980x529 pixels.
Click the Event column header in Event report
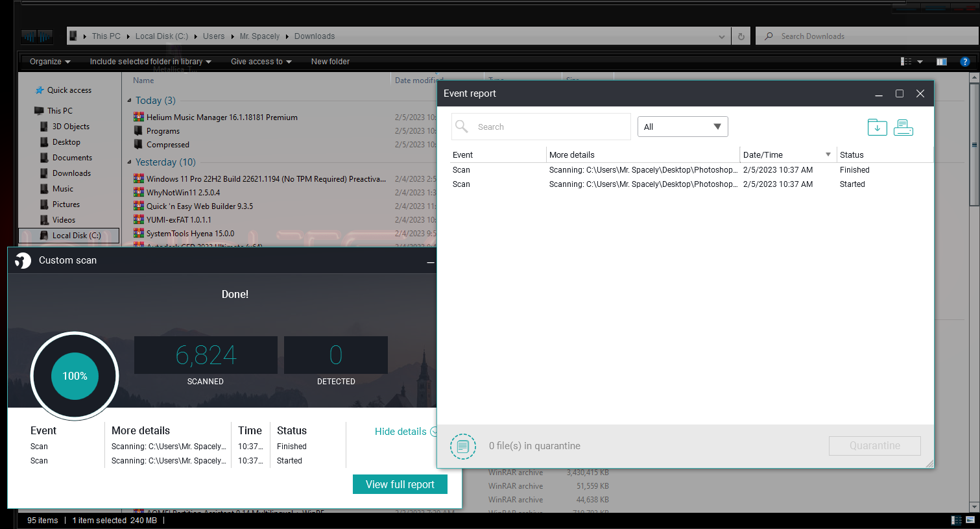click(498, 154)
